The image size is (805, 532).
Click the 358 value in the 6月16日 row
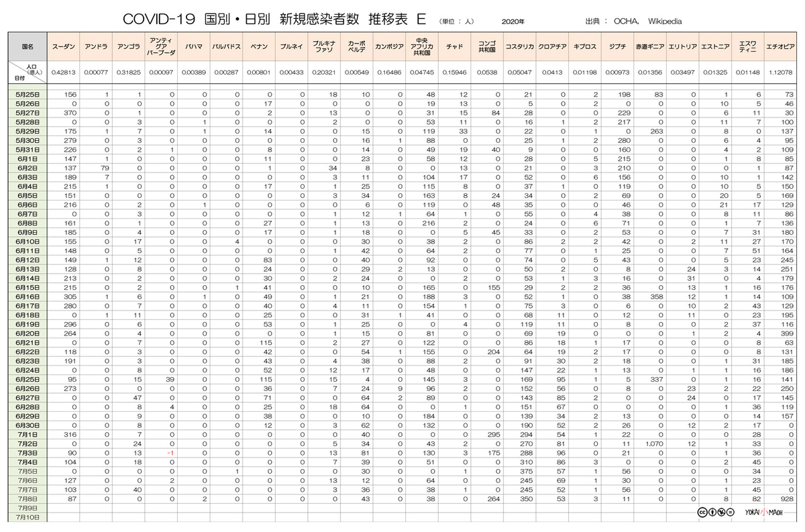pos(657,297)
